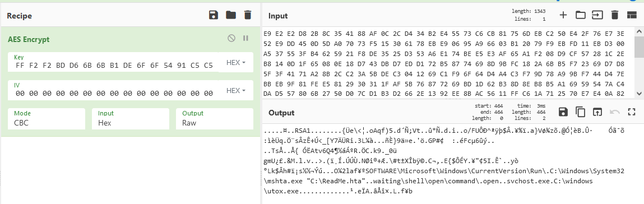
Task: Change the Output Raw format selector
Action: (x=215, y=119)
